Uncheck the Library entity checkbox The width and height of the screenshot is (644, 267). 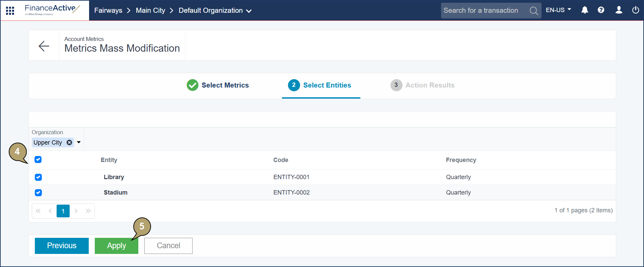pyautogui.click(x=38, y=177)
